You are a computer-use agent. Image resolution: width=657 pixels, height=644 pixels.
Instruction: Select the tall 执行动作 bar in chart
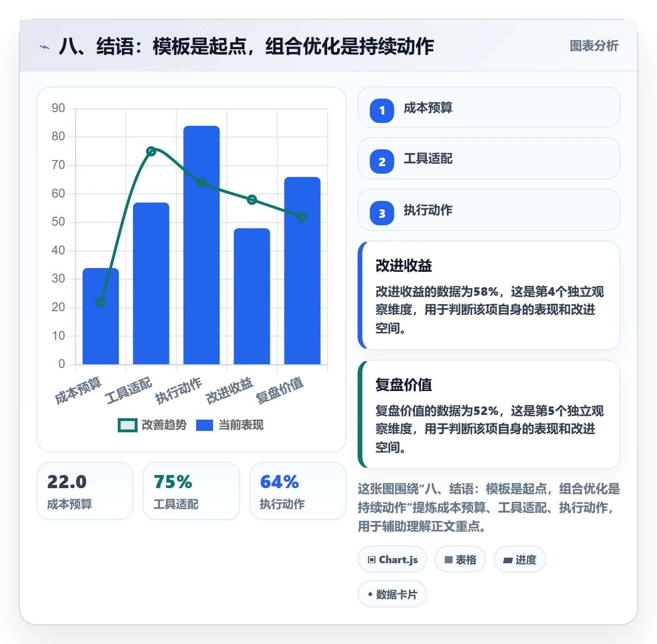[x=201, y=245]
